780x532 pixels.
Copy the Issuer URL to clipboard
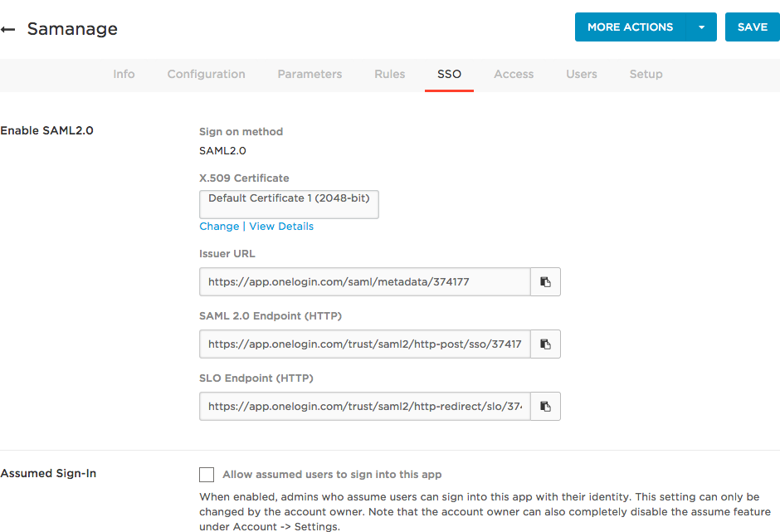click(x=545, y=282)
